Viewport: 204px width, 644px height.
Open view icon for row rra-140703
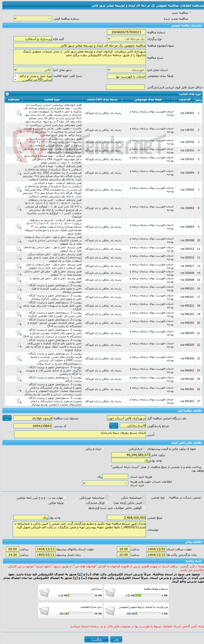18,130
